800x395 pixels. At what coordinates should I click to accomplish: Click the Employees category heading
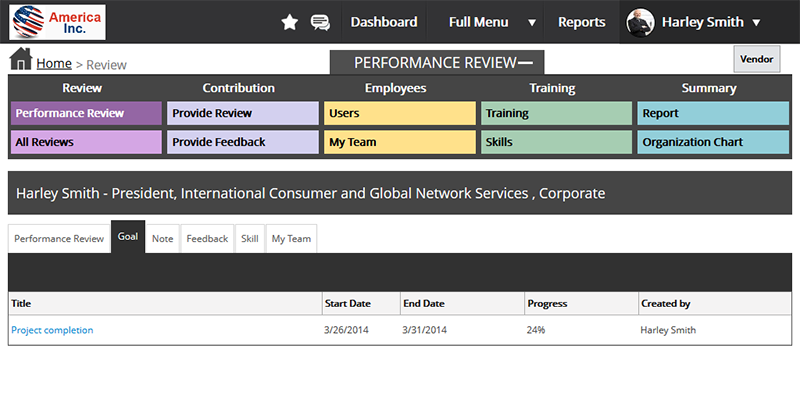[x=395, y=88]
